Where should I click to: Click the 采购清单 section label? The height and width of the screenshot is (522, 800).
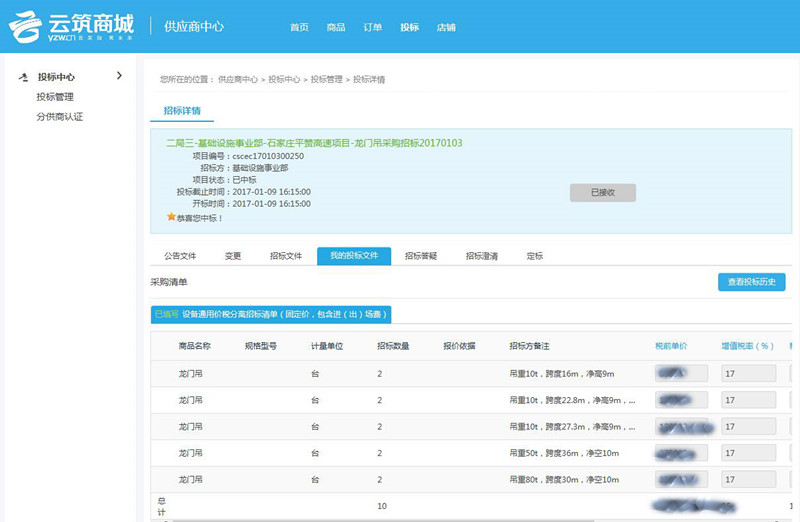tap(169, 282)
